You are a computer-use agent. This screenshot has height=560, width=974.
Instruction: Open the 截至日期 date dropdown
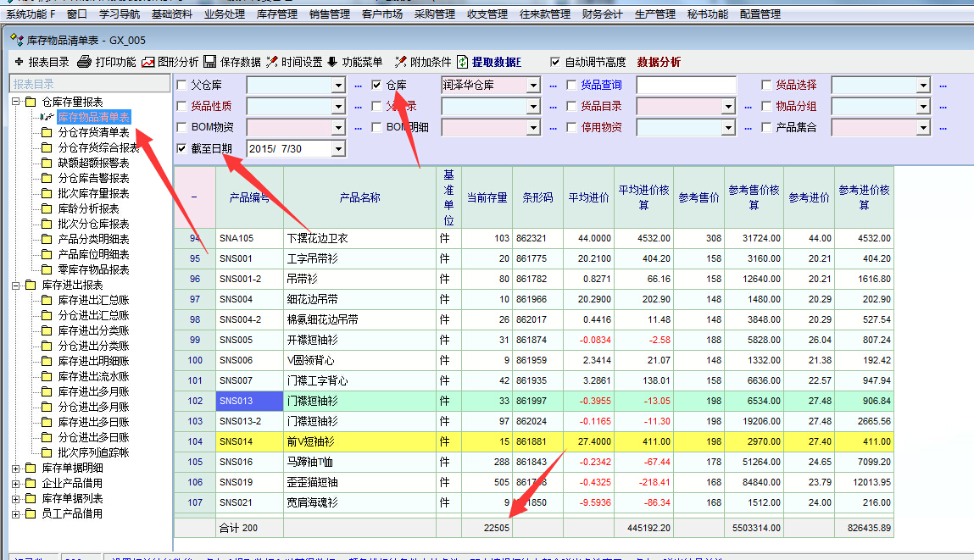click(x=338, y=149)
